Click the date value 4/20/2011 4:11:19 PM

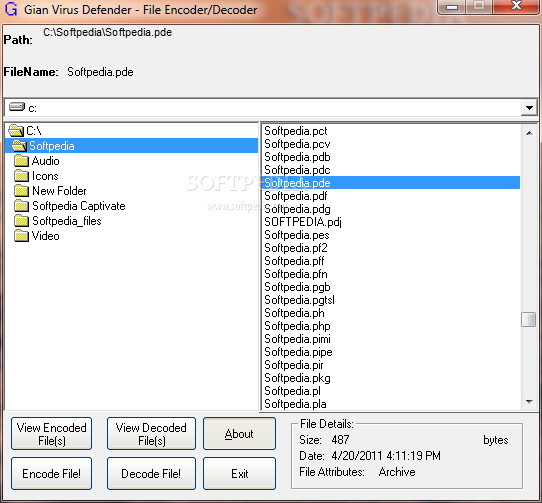point(386,456)
